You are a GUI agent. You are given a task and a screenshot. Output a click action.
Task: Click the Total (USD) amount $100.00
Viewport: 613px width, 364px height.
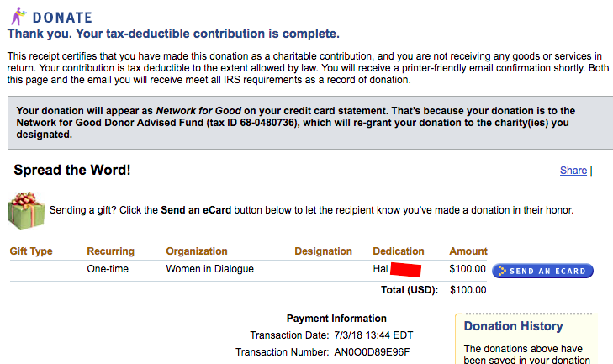click(x=468, y=290)
